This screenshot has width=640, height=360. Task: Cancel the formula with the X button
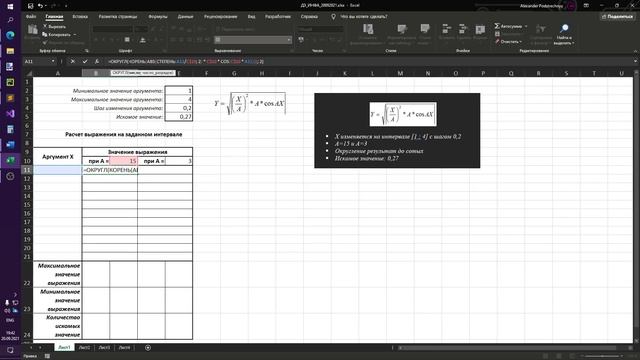[73, 61]
